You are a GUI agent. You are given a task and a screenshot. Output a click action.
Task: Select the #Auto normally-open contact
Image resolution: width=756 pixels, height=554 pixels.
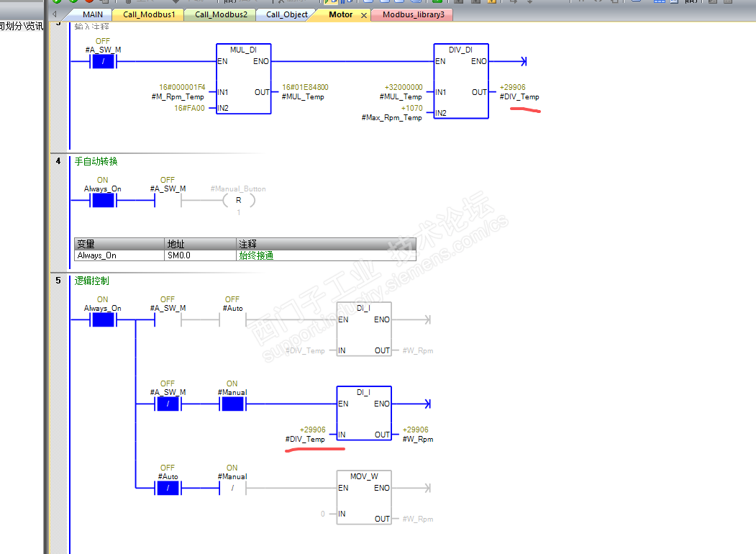click(x=232, y=319)
